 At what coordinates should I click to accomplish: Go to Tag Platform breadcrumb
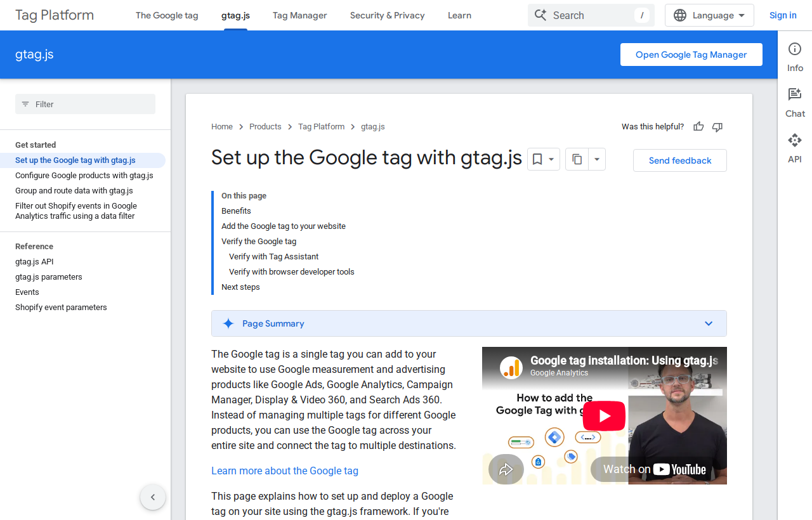[x=322, y=127]
